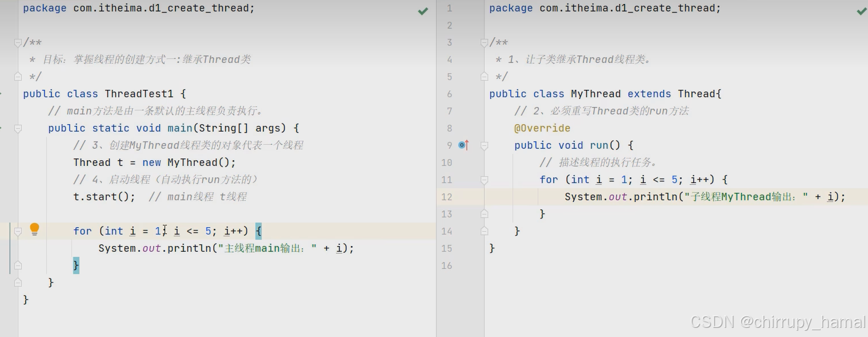The width and height of the screenshot is (868, 337).
Task: Click line number 16 in the gutter
Action: [x=447, y=265]
